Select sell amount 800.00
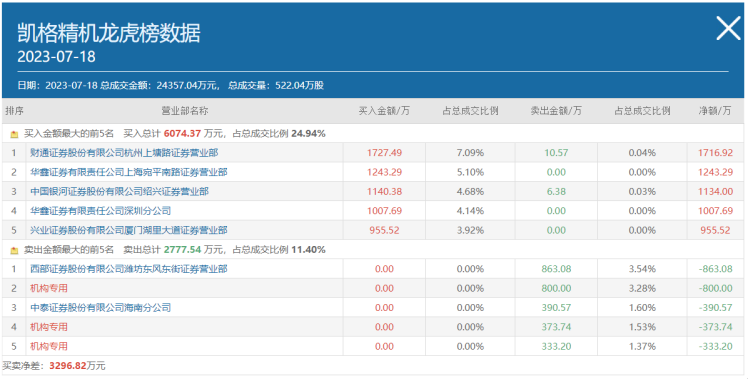Viewport: 748px width, 380px height. click(556, 288)
